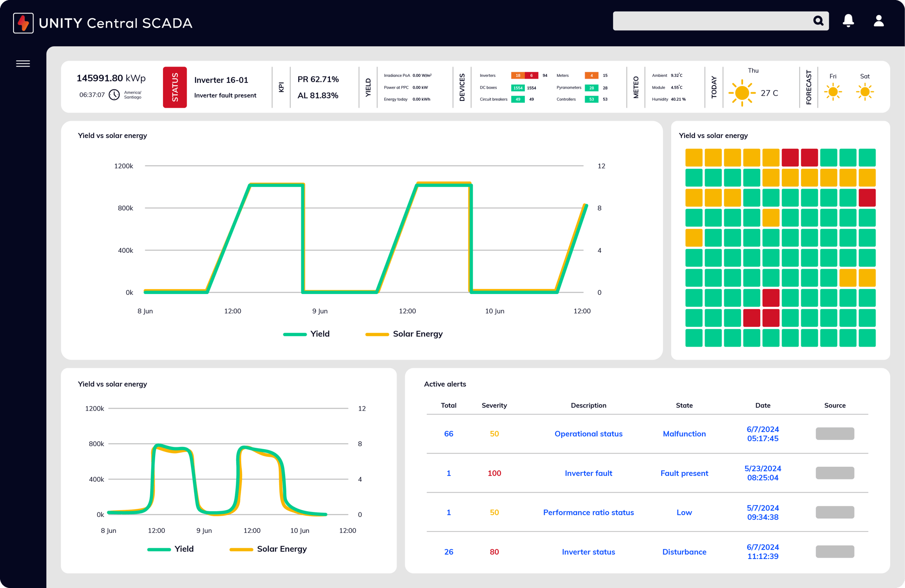Click the Energy today 0.00 kWh value

(x=421, y=100)
